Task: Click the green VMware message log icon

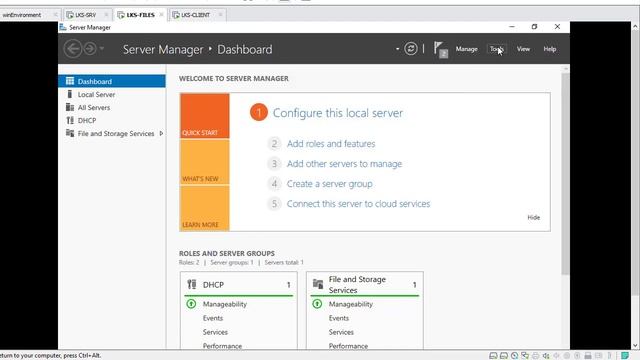Action: click(625, 356)
